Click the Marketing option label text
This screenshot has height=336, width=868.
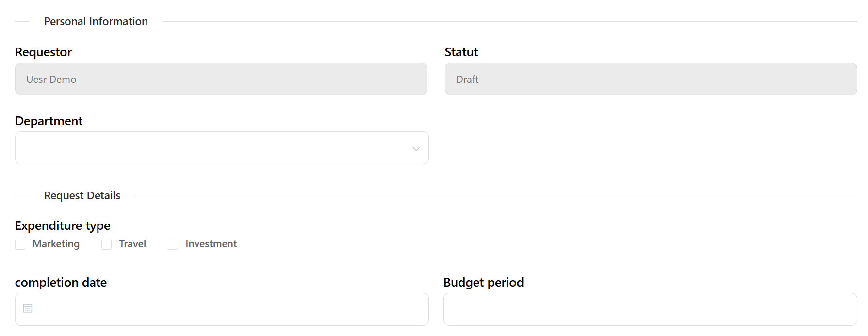pos(56,244)
